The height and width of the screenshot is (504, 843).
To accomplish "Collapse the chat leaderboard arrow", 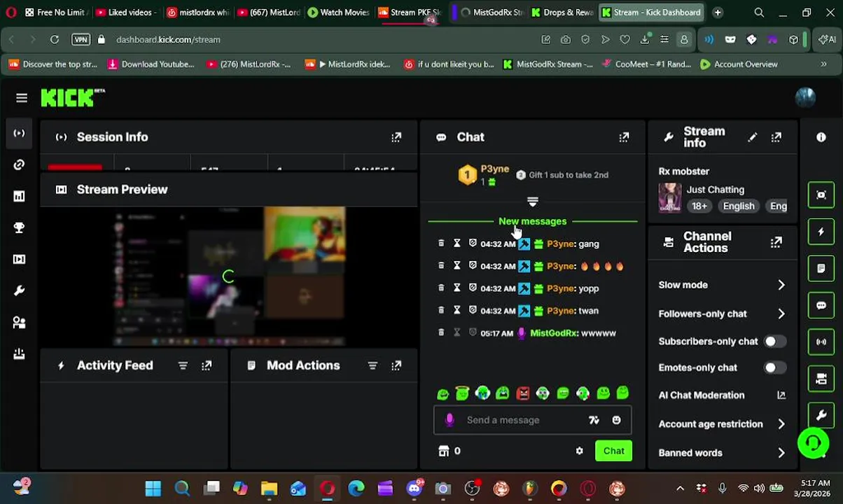I will click(533, 202).
